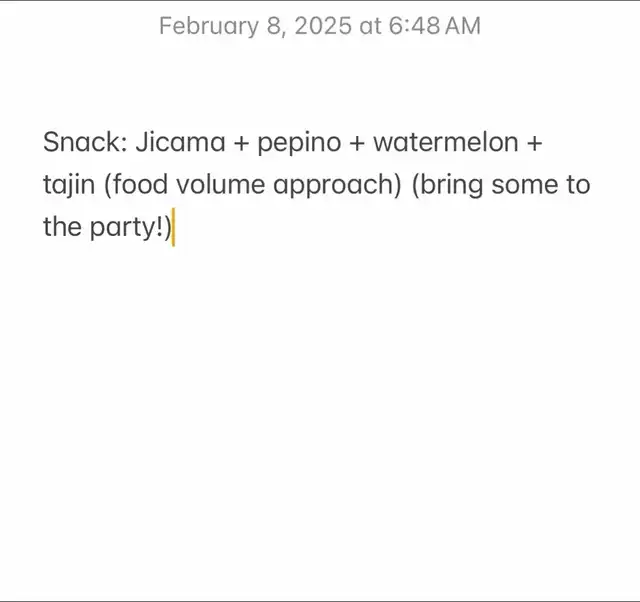Click on the word approach
Image resolution: width=640 pixels, height=602 pixels.
pyautogui.click(x=328, y=185)
